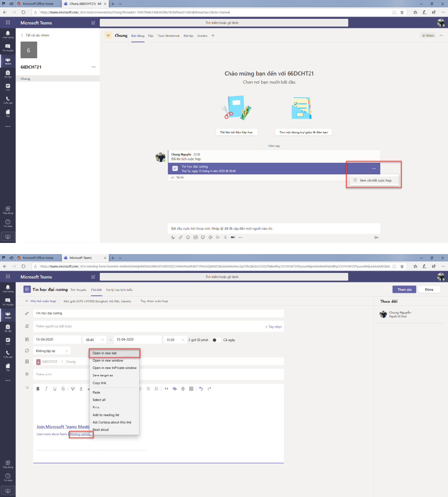The image size is (448, 497).
Task: Click the Tham gia join button
Action: point(404,290)
